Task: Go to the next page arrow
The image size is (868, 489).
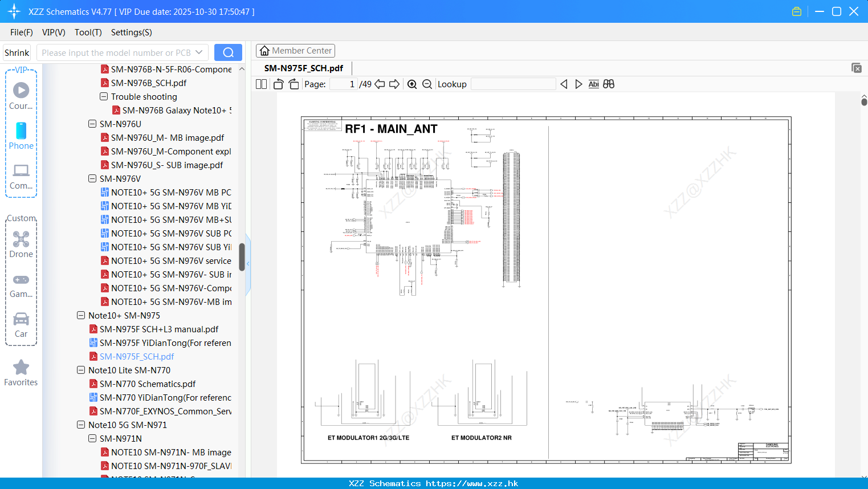Action: [x=394, y=84]
